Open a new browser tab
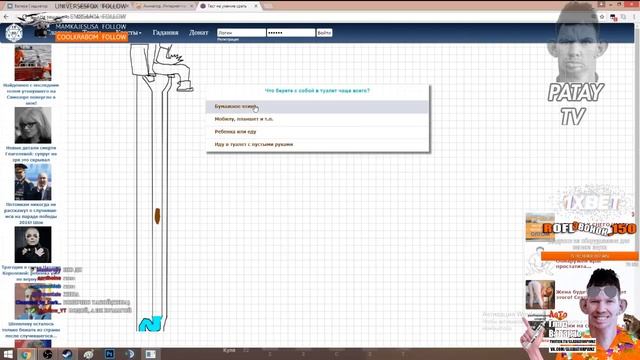 (268, 6)
